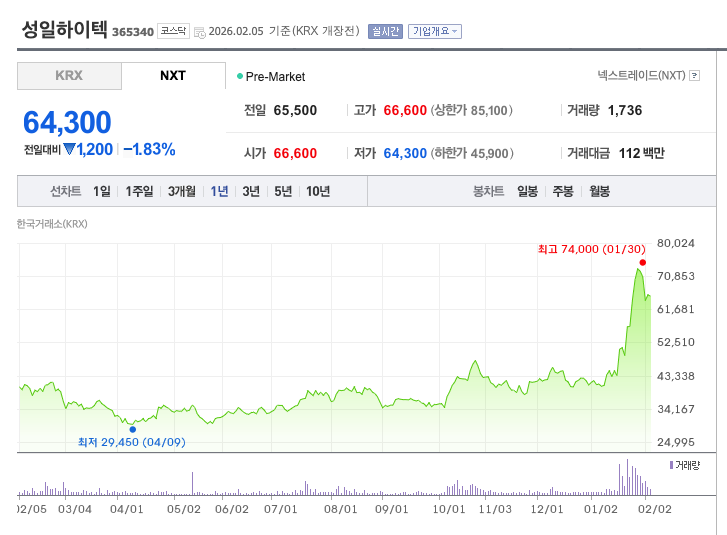Viewport: 727px width, 535px height.
Task: Show the 주봉 weekly candle chart
Action: (x=563, y=191)
